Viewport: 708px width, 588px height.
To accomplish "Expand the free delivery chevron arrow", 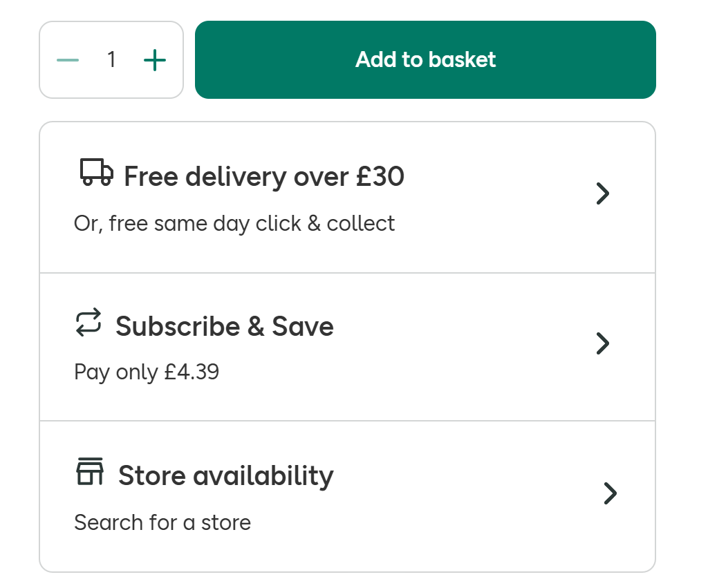I will (603, 193).
